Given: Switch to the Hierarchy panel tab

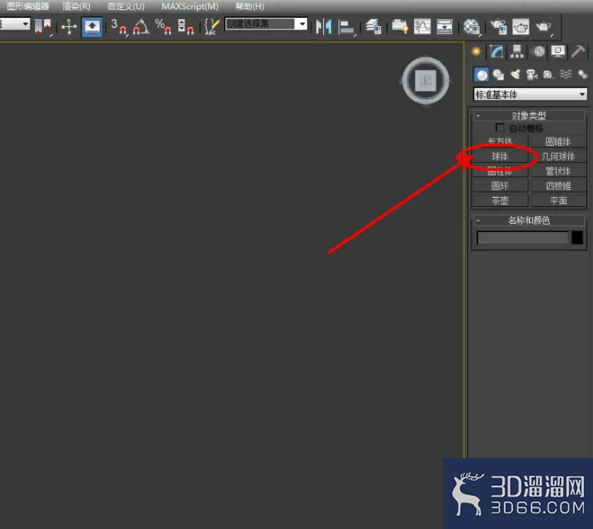Looking at the screenshot, I should click(x=517, y=51).
